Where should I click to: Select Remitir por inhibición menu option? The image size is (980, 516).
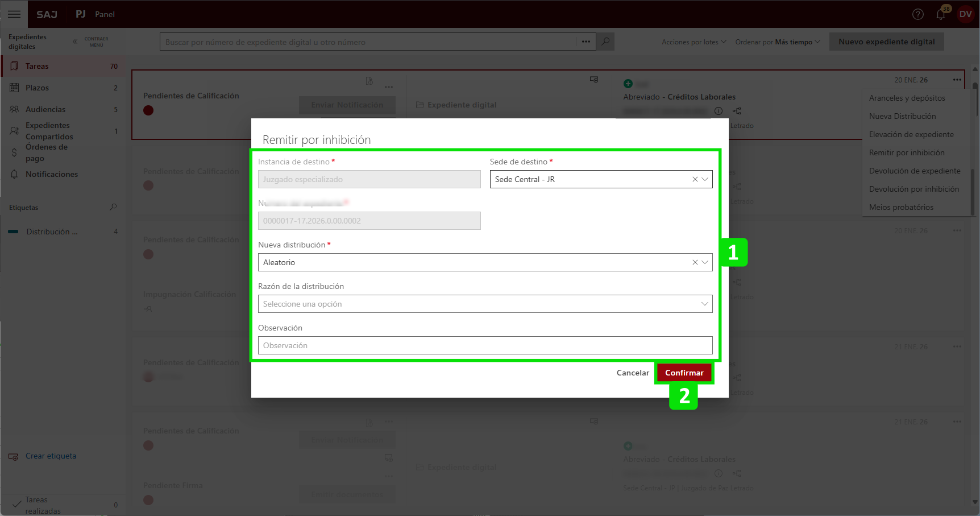coord(906,152)
